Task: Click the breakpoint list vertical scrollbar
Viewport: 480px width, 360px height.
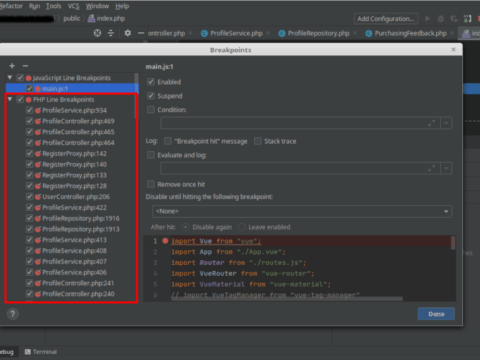Action: point(136,96)
